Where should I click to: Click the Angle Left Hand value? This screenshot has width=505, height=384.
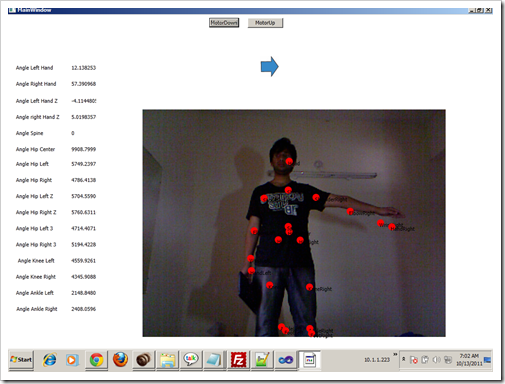click(x=83, y=68)
